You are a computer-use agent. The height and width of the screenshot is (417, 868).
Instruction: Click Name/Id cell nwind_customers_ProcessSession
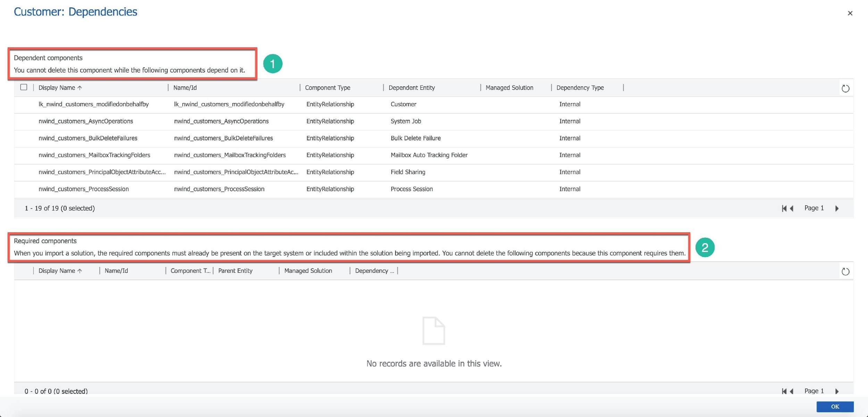[219, 189]
